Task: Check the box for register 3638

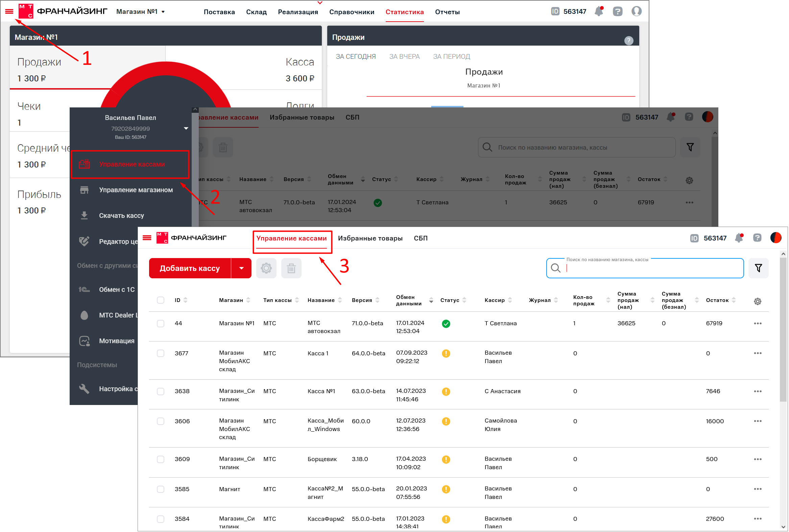Action: click(x=161, y=392)
